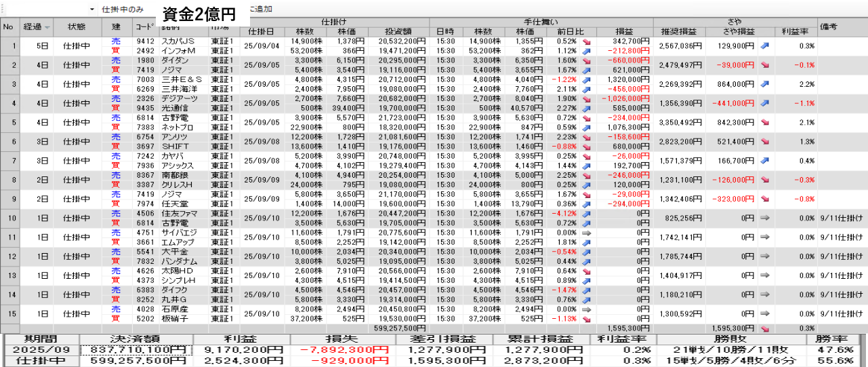Click the red down arrow beside スカパJS 前日比
Image resolution: width=868 pixels, height=367 pixels.
click(x=585, y=41)
